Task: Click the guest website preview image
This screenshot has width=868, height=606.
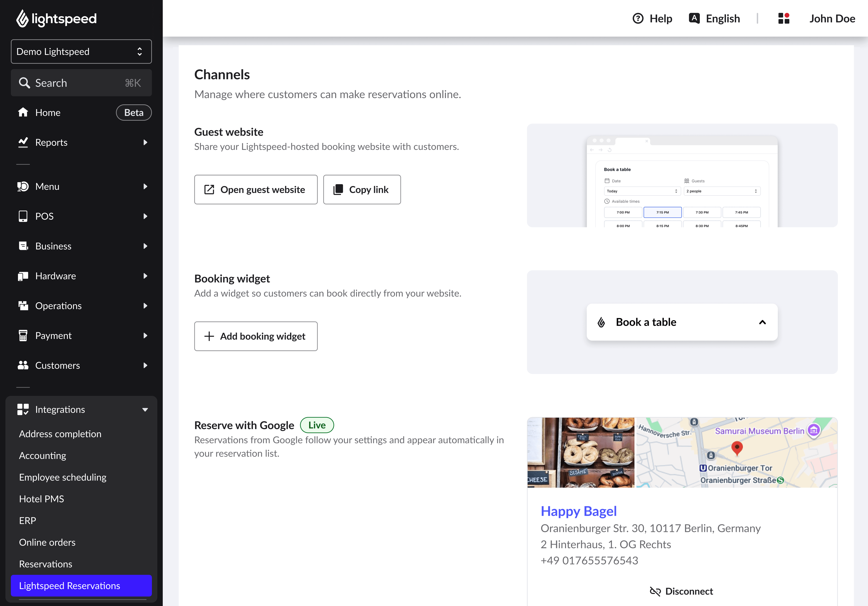Action: pyautogui.click(x=682, y=175)
